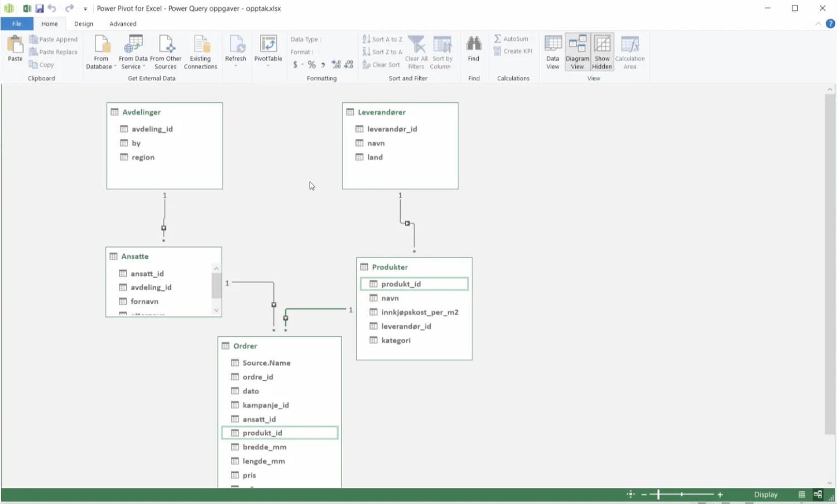Viewport: 837px width, 504px height.
Task: Select produkt_id field in Ordrer table
Action: tap(280, 433)
